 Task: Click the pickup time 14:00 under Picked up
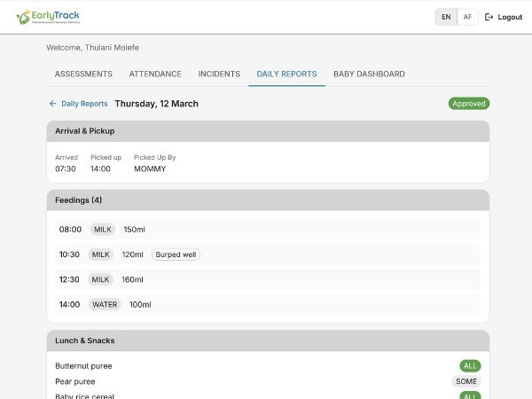tap(100, 168)
